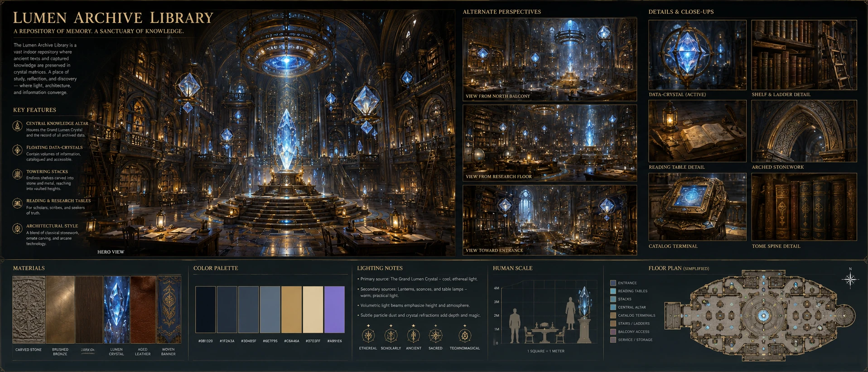The width and height of the screenshot is (868, 372).
Task: Select the Reading Tables legend square
Action: pyautogui.click(x=613, y=291)
